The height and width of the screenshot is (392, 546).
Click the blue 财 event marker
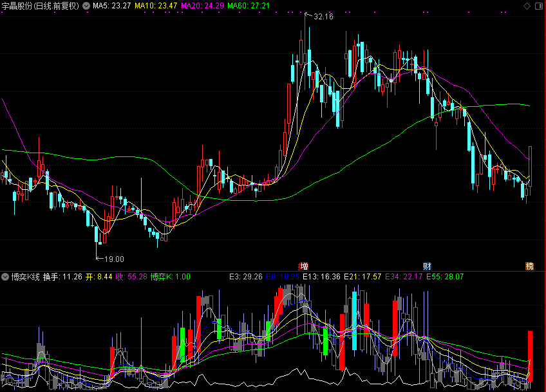pyautogui.click(x=427, y=266)
